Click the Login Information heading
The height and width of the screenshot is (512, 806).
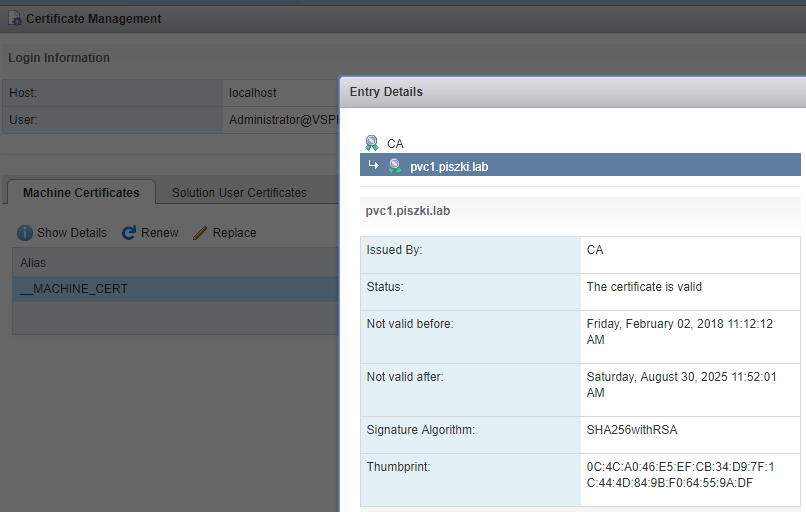59,58
